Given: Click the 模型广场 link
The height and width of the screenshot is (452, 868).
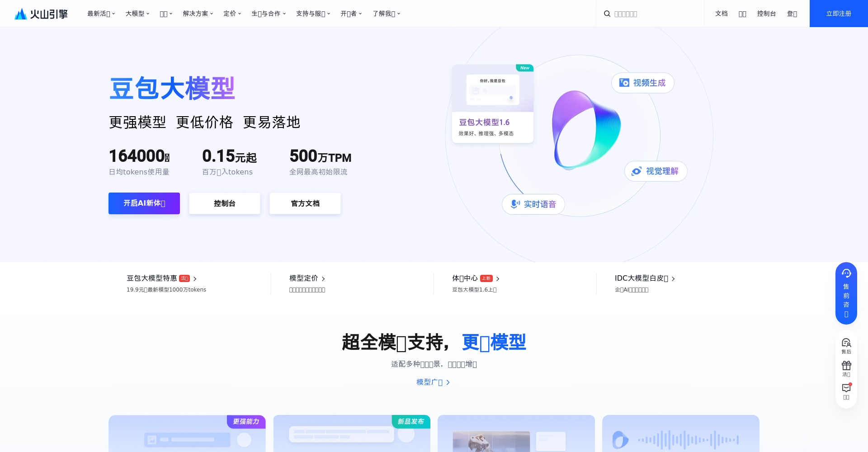Looking at the screenshot, I should (x=433, y=382).
